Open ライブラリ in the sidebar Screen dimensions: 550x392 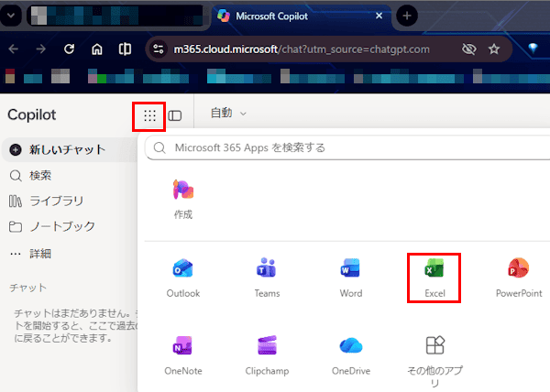47,201
